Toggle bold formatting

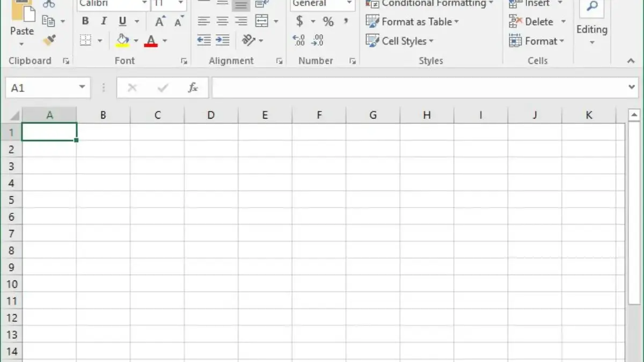tap(85, 21)
